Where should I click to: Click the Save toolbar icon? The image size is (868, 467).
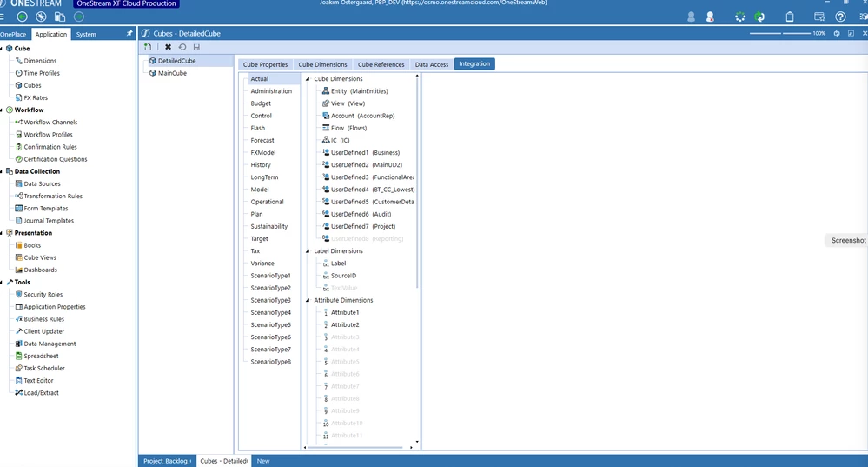196,47
